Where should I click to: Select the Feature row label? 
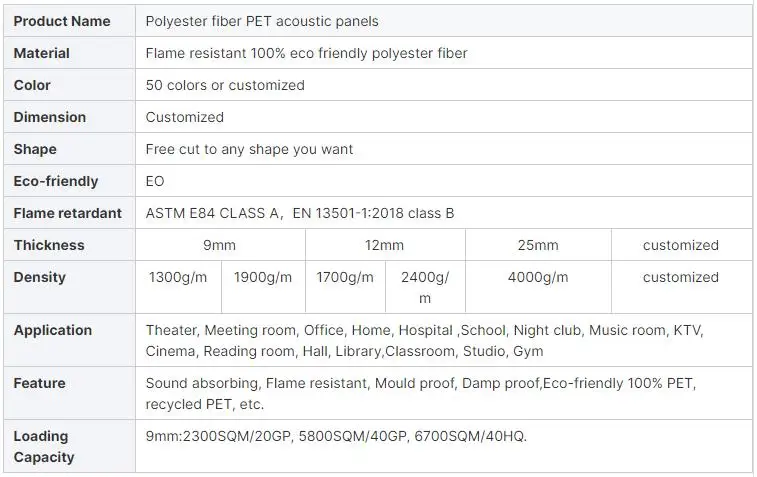40,383
